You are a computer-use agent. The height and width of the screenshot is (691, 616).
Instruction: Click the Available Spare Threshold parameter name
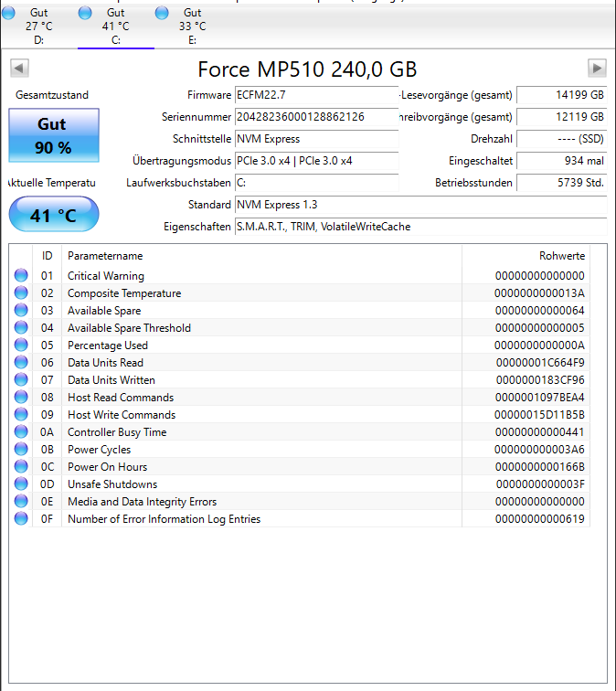[129, 328]
